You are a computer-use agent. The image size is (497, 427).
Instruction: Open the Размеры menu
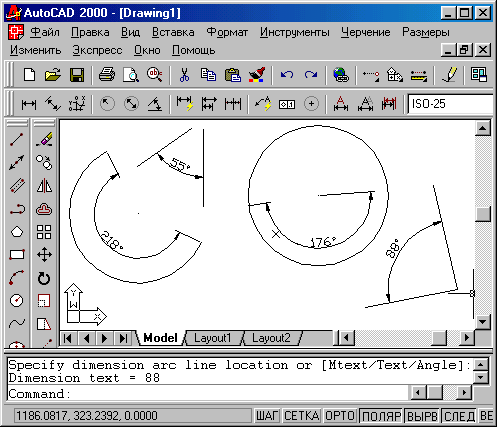[x=426, y=32]
